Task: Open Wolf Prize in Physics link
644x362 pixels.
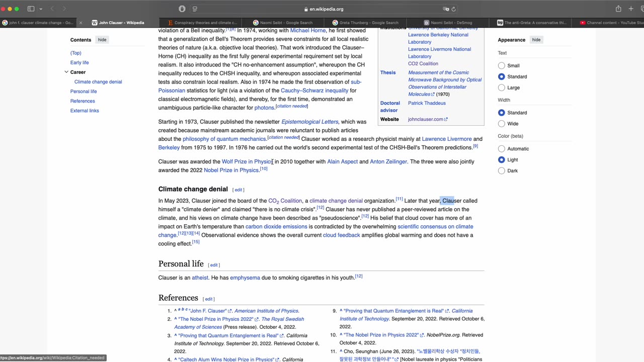Action: (247, 161)
